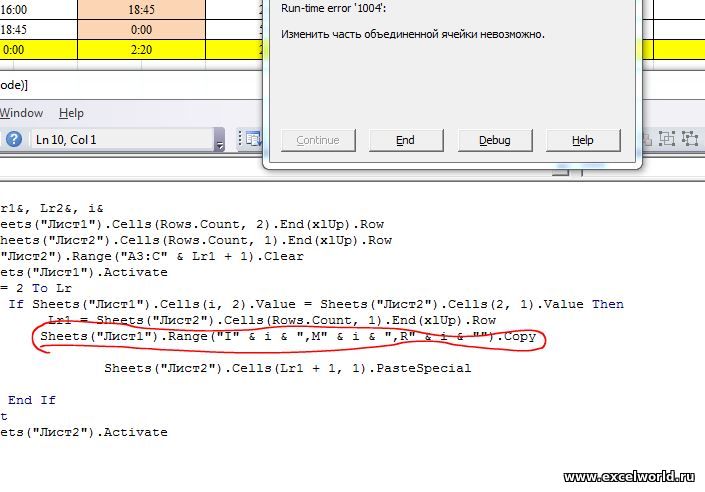Click the Ln 10, Col 1 position box

[120, 140]
